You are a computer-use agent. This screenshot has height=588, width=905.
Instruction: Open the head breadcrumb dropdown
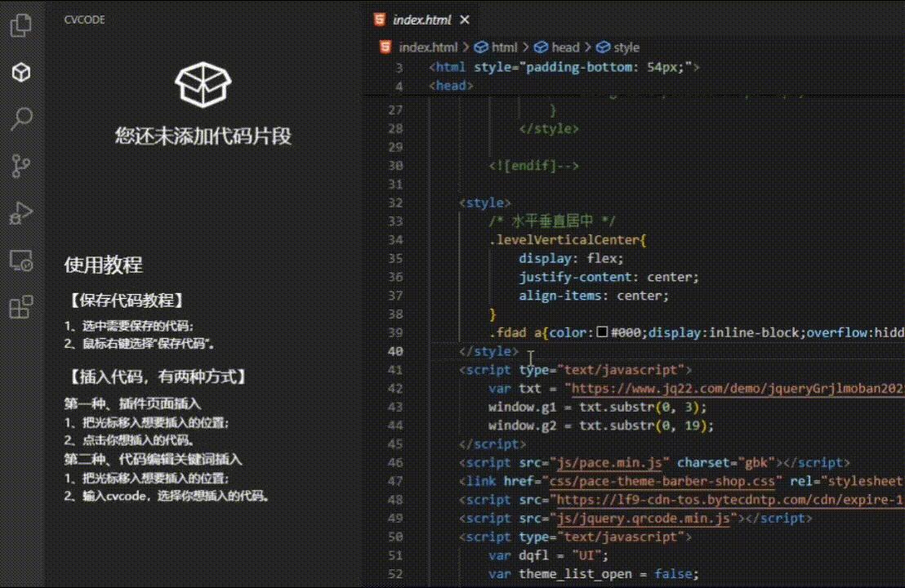pyautogui.click(x=557, y=47)
